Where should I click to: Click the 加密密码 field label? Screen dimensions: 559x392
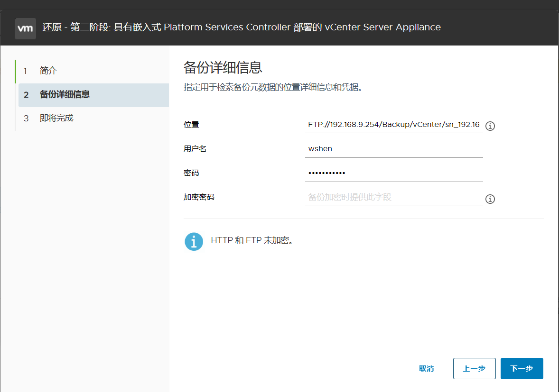coord(199,197)
